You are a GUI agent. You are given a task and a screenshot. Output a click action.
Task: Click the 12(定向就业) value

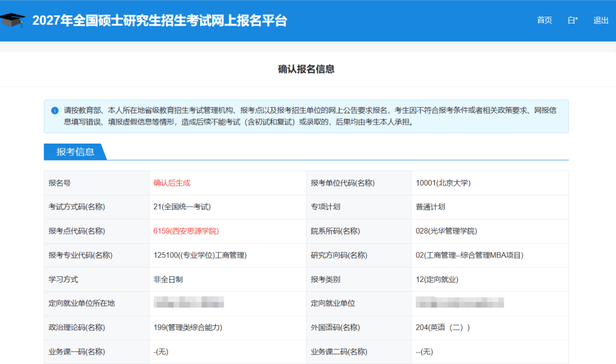pos(437,280)
